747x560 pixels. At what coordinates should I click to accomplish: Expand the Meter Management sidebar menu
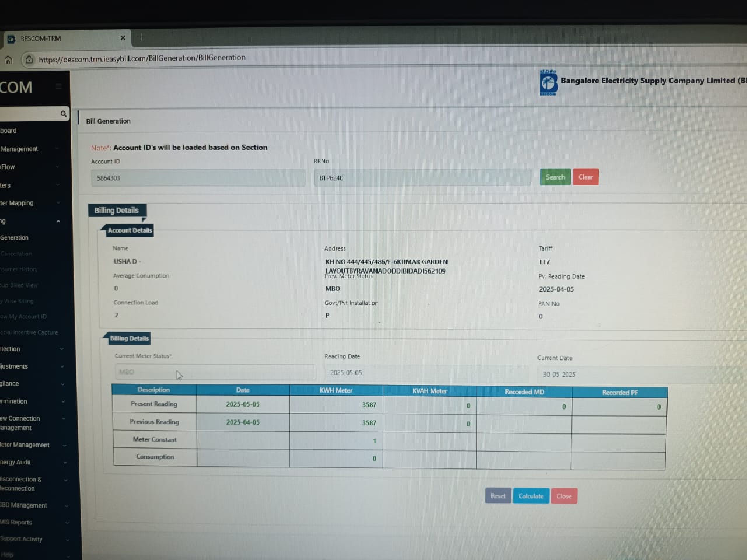click(33, 445)
